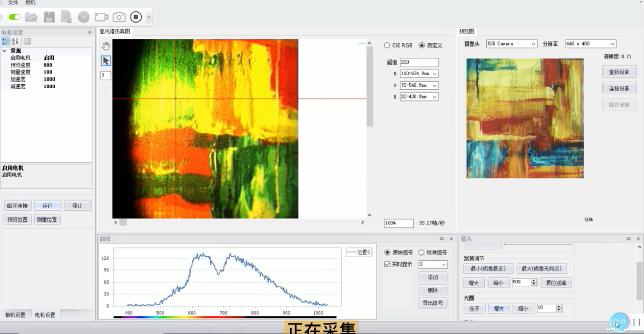The image size is (644, 334).
Task: Collapse the 常规 property group
Action: (4, 51)
